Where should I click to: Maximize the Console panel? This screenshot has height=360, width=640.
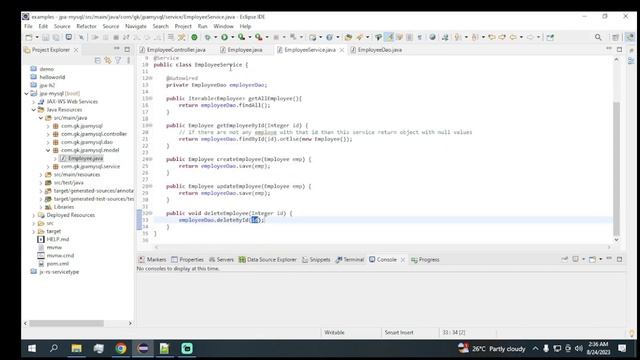pos(619,259)
